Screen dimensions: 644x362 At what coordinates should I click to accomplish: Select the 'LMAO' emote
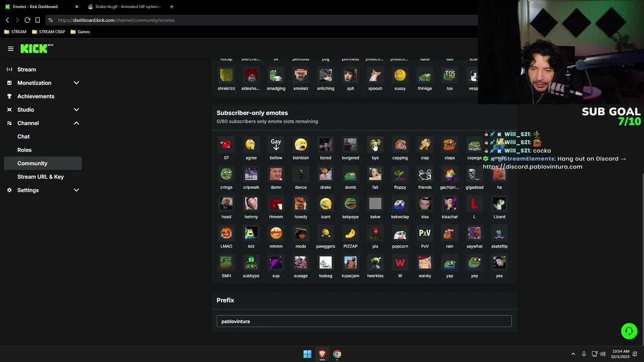[x=226, y=234]
